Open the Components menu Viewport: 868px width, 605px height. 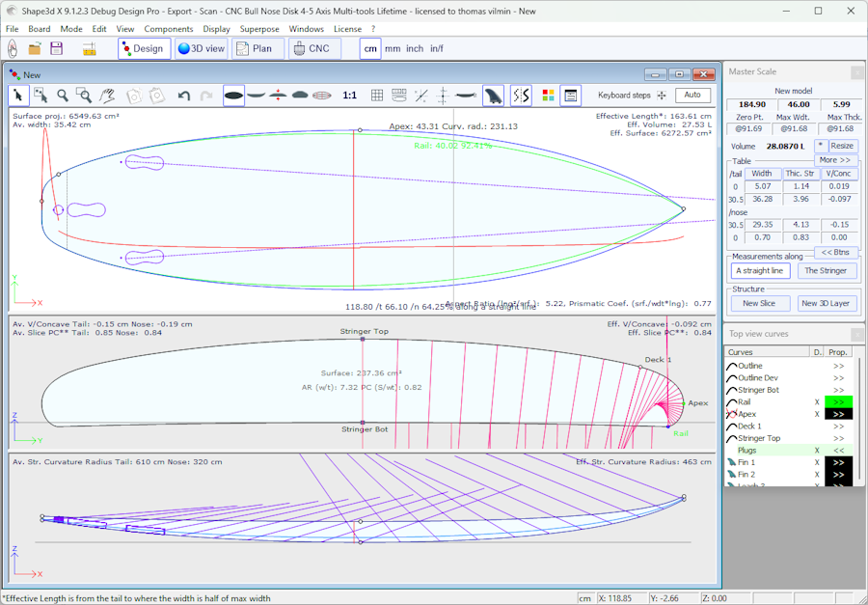point(169,29)
